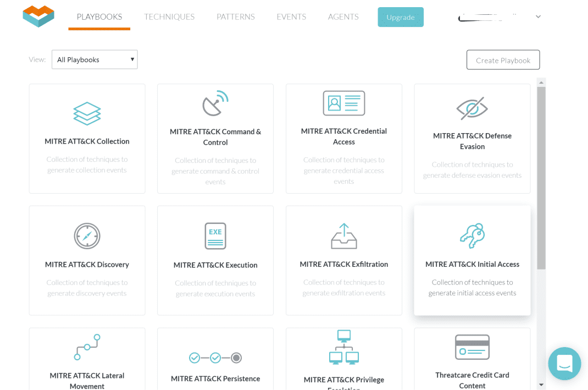This screenshot has height=390, width=588.
Task: Click the credit card Threatcare icon
Action: (x=472, y=347)
